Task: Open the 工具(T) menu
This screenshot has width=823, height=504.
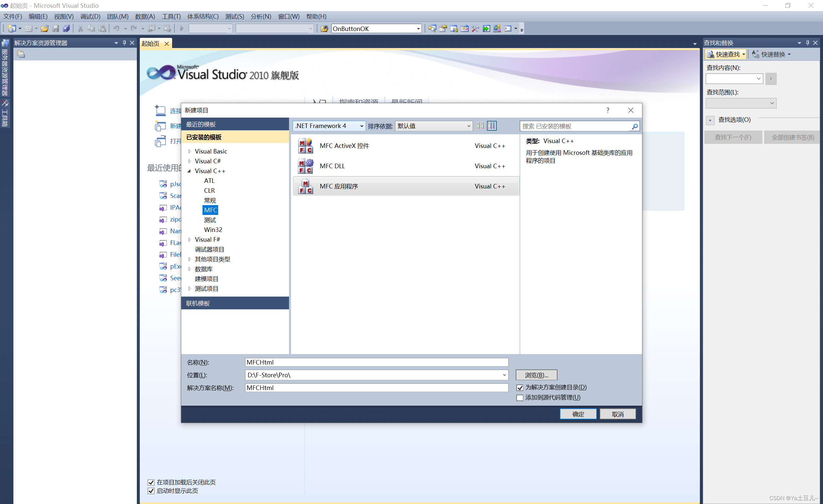Action: (x=171, y=16)
